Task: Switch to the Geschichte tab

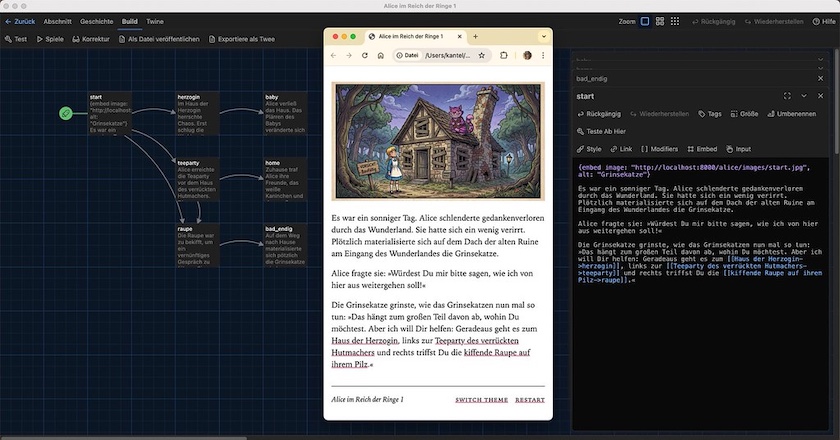Action: coord(96,21)
